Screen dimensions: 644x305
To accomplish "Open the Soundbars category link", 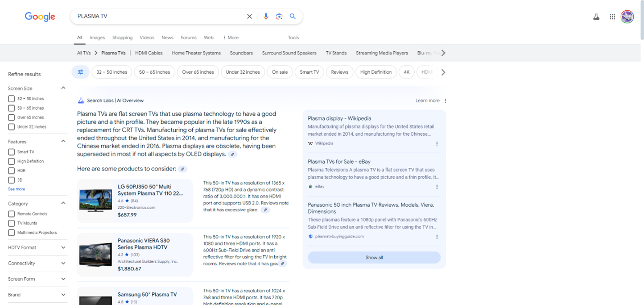I will (241, 53).
